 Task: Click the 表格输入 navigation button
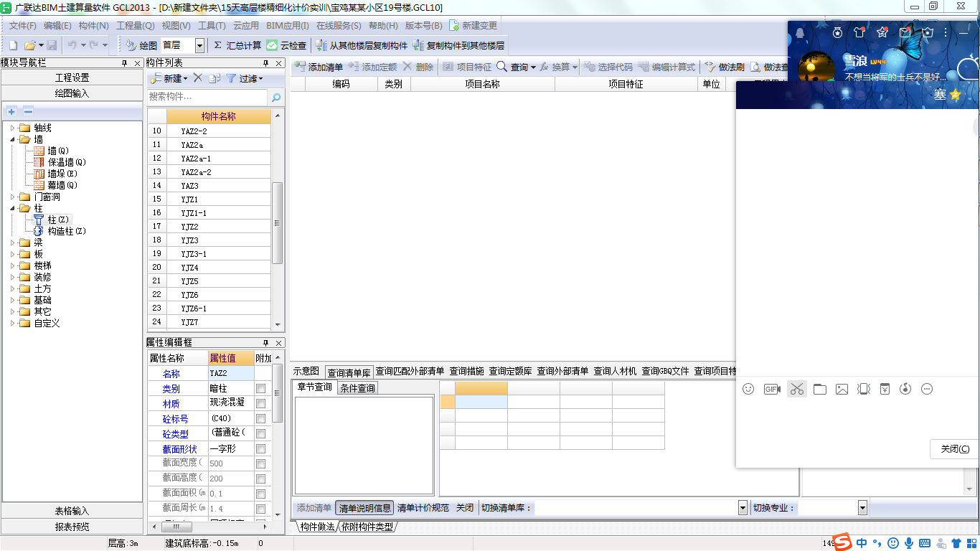click(72, 511)
